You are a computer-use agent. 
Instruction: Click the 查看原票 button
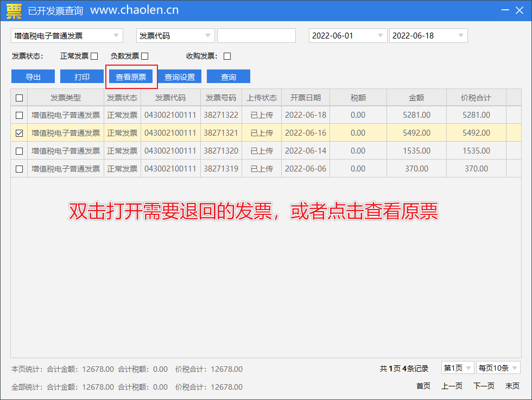[131, 77]
